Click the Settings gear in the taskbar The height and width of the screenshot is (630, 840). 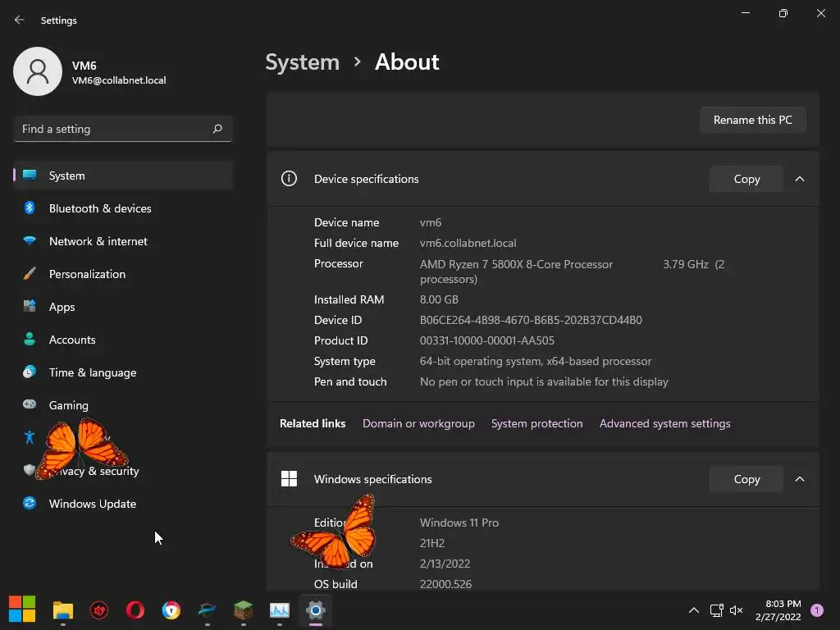[316, 610]
